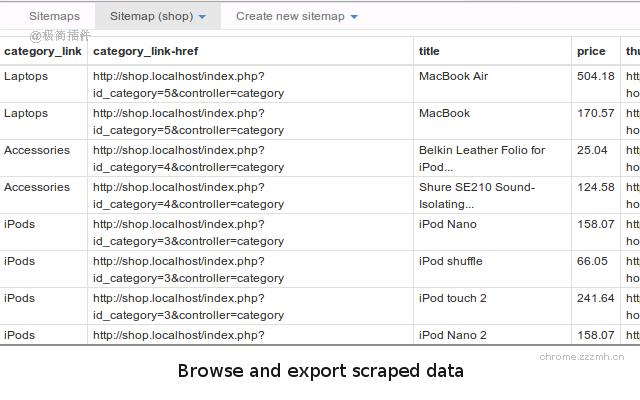Open the Sitemaps tab
This screenshot has width=640, height=400.
click(54, 16)
